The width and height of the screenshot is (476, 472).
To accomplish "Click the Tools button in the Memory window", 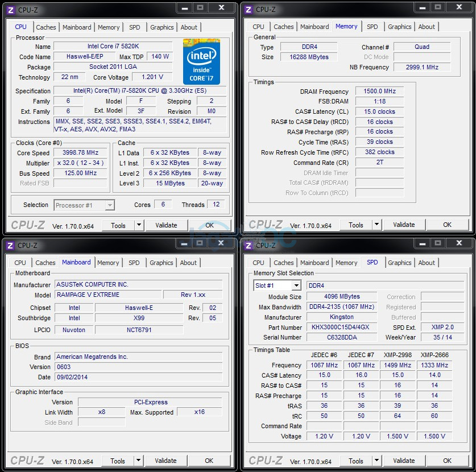I will 356,225.
